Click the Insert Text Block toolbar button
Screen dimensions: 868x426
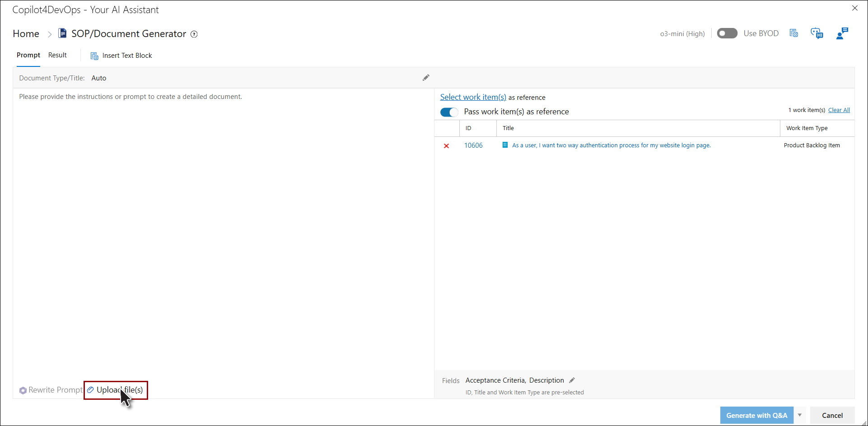pos(121,56)
